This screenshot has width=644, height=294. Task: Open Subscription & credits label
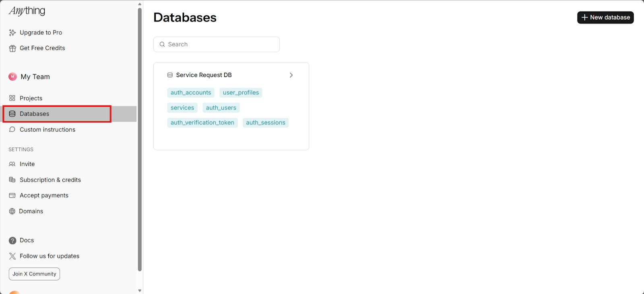tap(50, 180)
